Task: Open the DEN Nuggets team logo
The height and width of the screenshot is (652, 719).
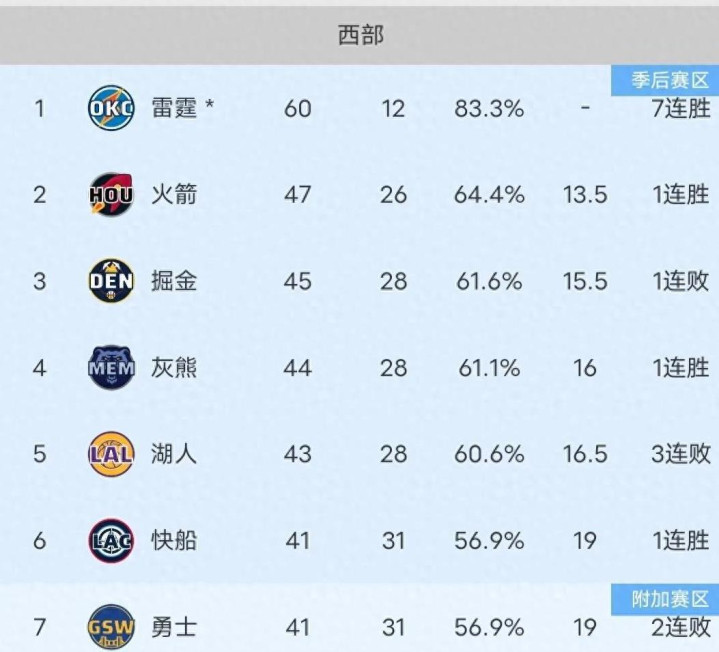Action: point(111,281)
